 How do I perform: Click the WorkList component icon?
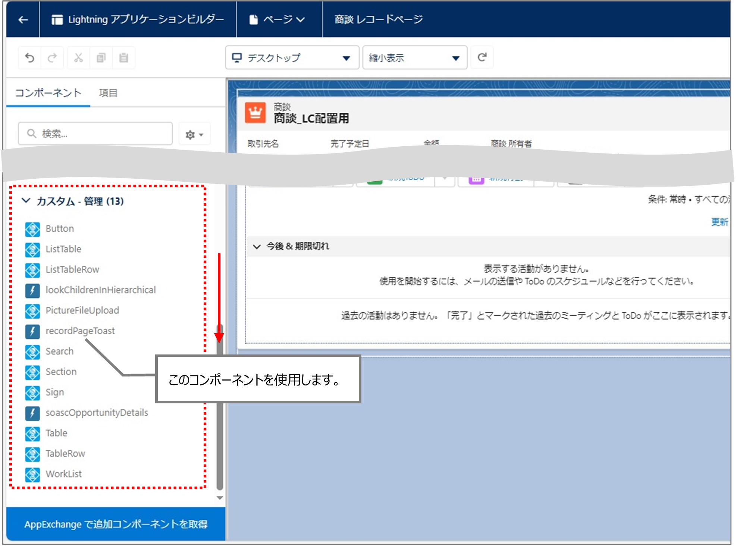(32, 475)
